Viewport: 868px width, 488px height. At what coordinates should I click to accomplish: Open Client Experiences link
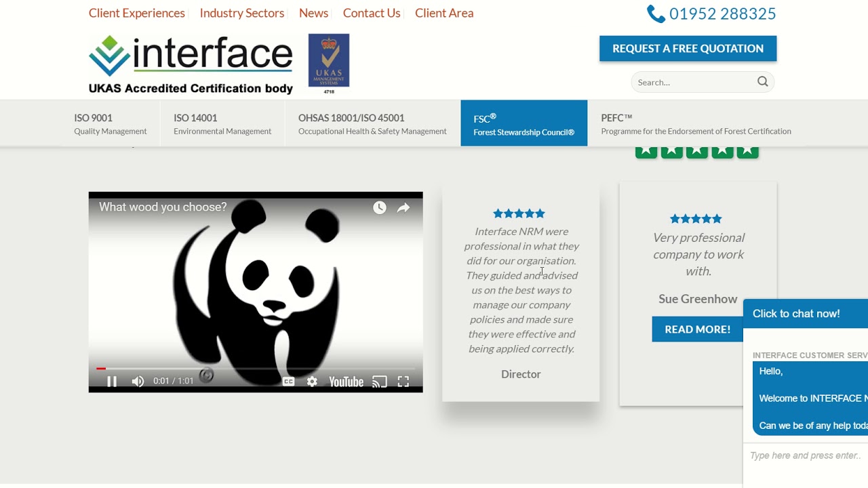137,13
